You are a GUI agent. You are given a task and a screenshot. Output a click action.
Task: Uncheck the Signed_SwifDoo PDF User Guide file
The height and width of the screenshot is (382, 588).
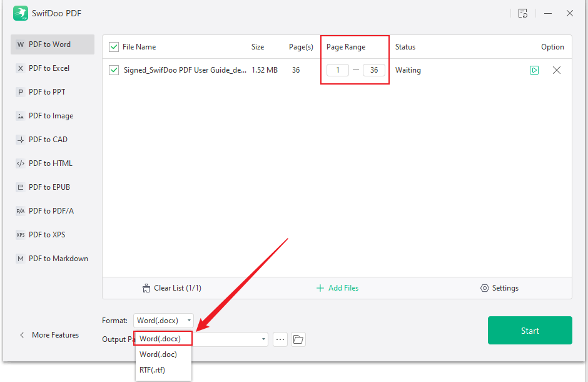coord(114,70)
